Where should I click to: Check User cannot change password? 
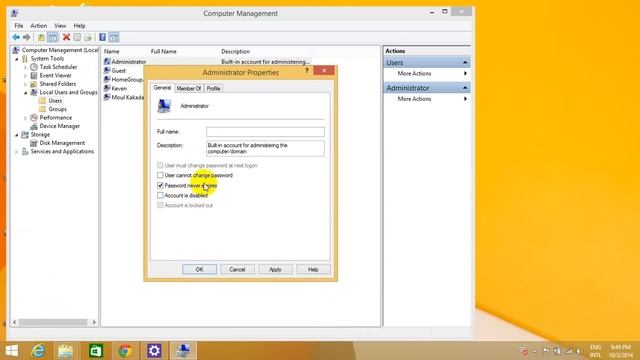point(160,175)
